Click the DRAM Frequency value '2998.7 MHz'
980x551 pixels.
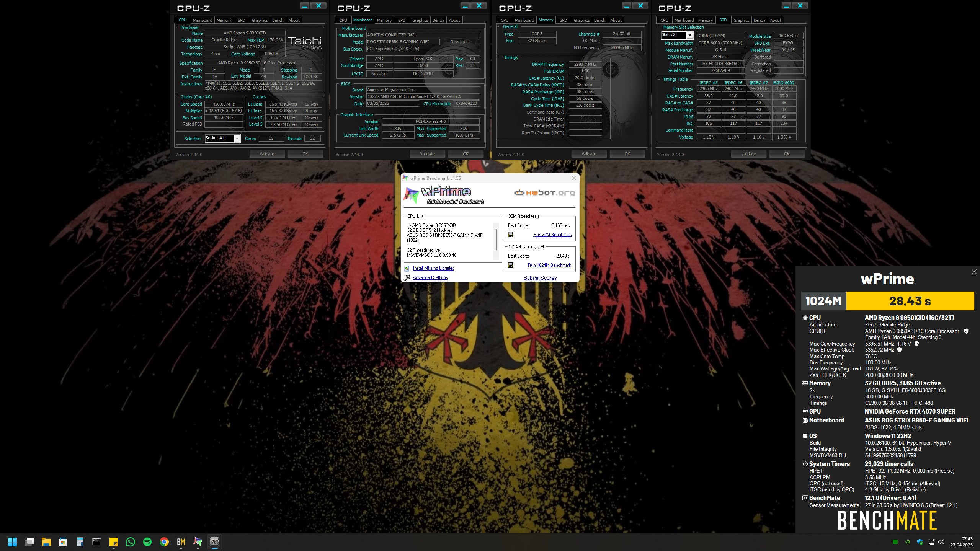[585, 64]
